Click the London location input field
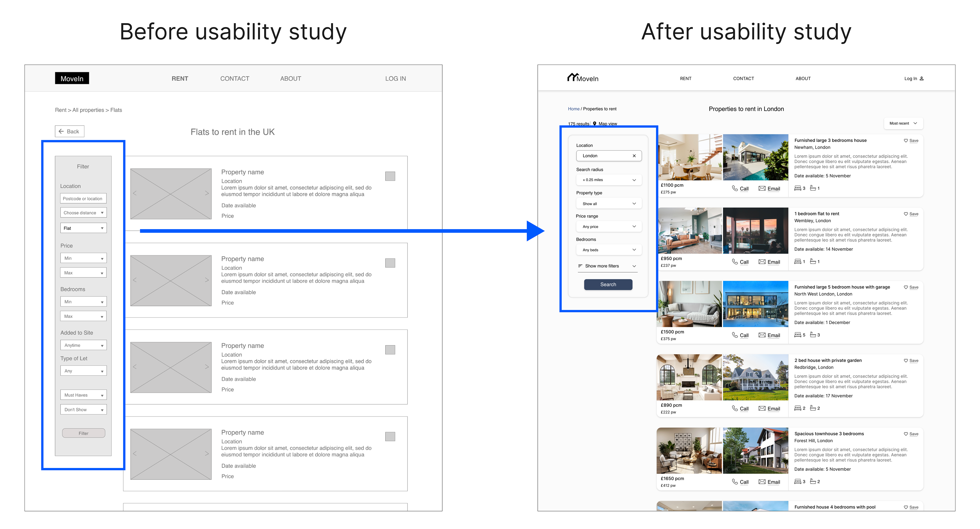980x529 pixels. tap(609, 156)
